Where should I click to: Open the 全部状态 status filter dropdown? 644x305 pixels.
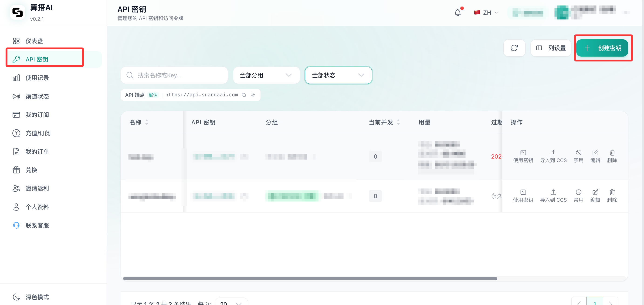coord(338,75)
